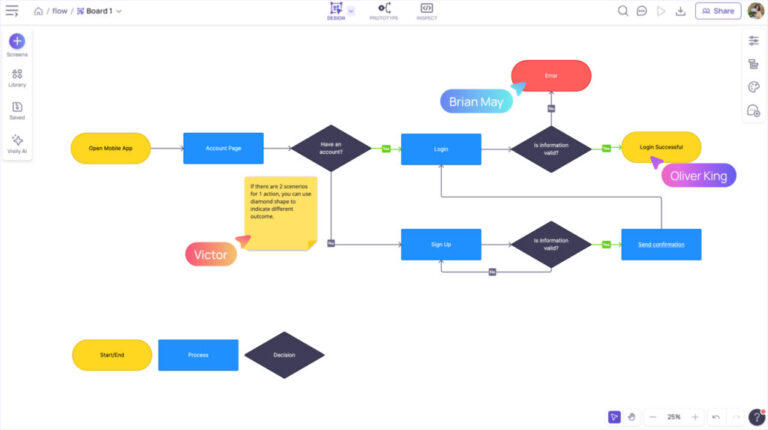The width and height of the screenshot is (768, 430).
Task: Click the Oliver King collaborator label
Action: (698, 176)
